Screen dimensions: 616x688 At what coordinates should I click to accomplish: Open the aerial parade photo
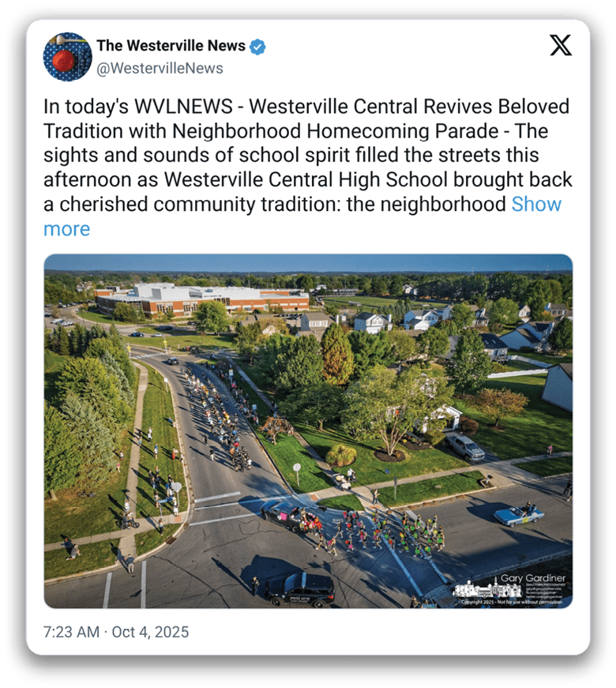(308, 430)
